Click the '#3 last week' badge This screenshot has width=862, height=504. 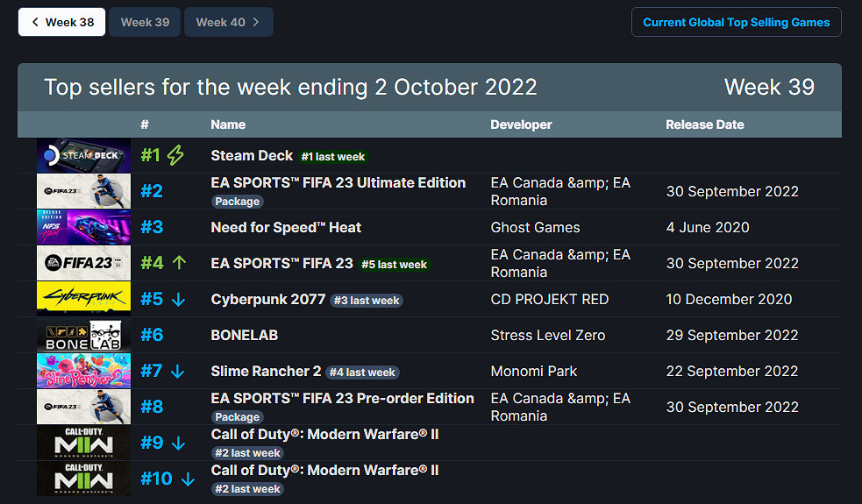(x=366, y=301)
